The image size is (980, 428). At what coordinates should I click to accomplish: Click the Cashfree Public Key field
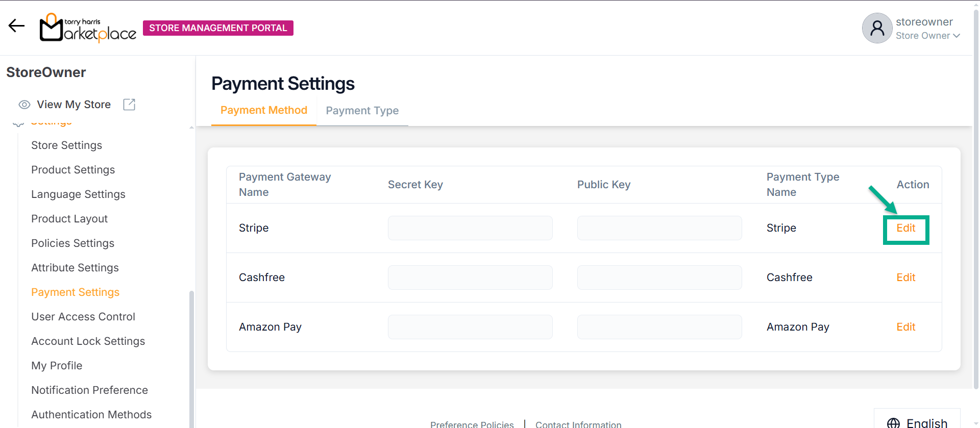pyautogui.click(x=659, y=278)
